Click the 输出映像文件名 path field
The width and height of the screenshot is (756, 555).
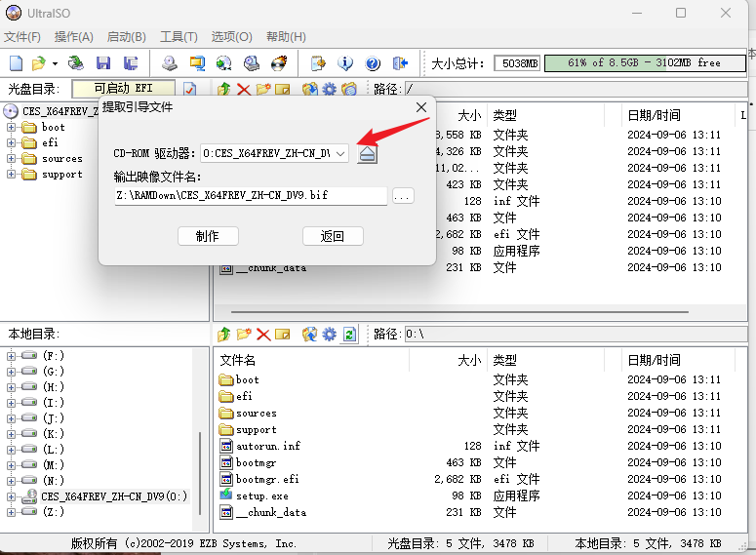click(251, 195)
